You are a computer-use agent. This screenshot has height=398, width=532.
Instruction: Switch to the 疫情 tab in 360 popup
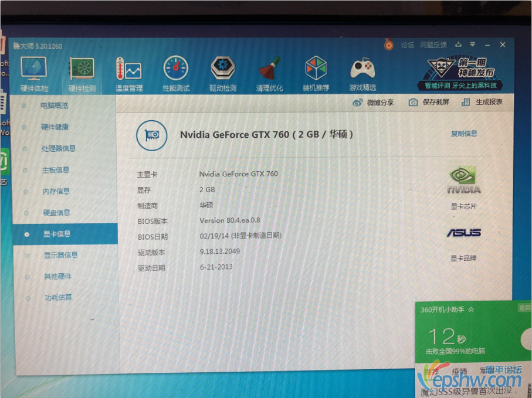tap(459, 372)
